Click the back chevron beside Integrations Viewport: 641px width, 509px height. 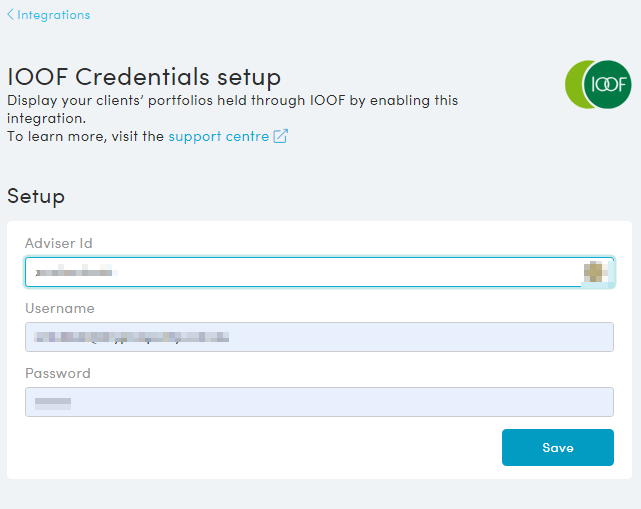11,15
